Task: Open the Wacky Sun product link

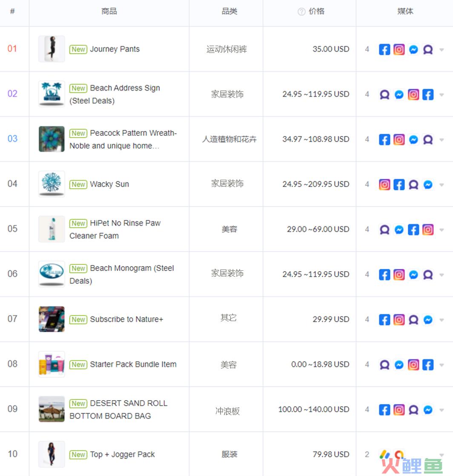Action: point(109,184)
